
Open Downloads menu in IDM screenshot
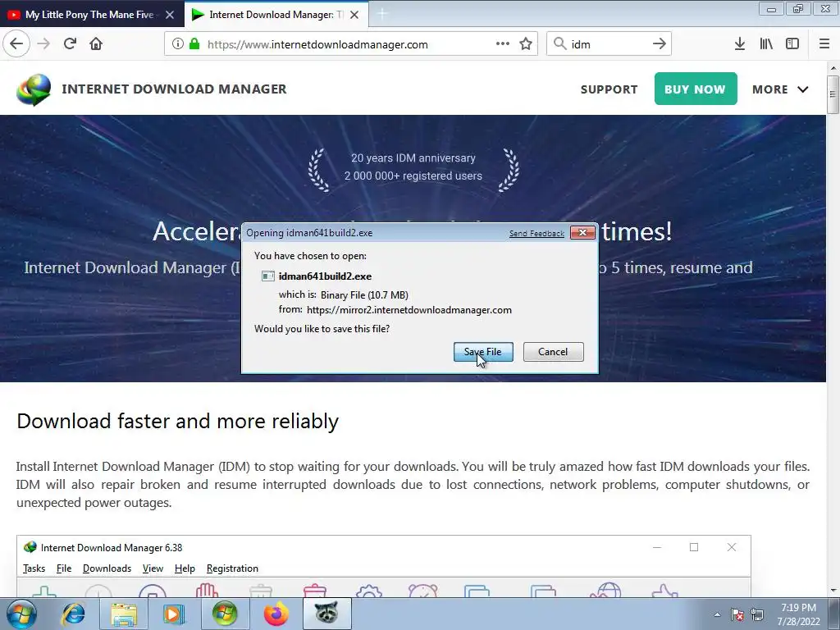107,568
